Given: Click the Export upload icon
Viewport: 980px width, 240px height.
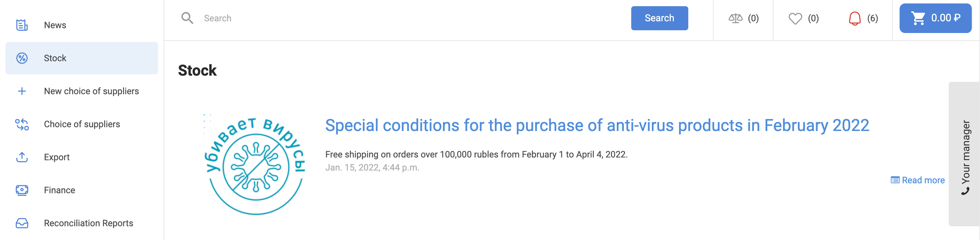Looking at the screenshot, I should click(x=22, y=157).
